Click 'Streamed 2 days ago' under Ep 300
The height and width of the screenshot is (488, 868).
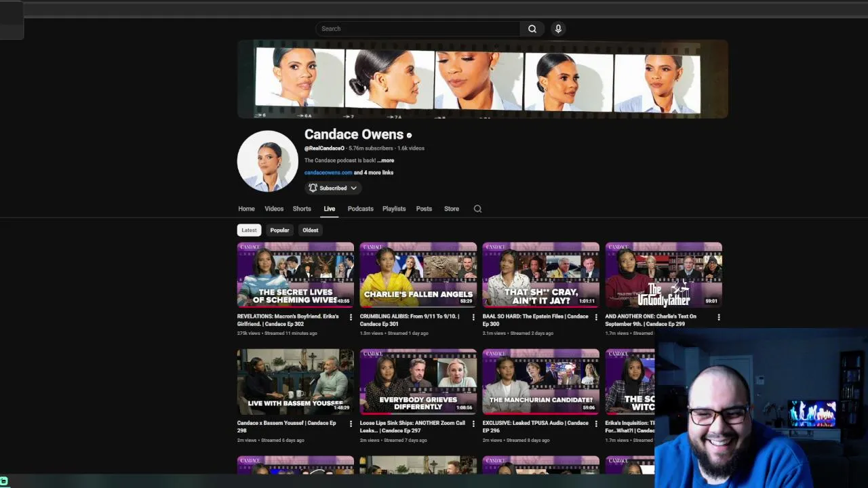click(x=532, y=333)
